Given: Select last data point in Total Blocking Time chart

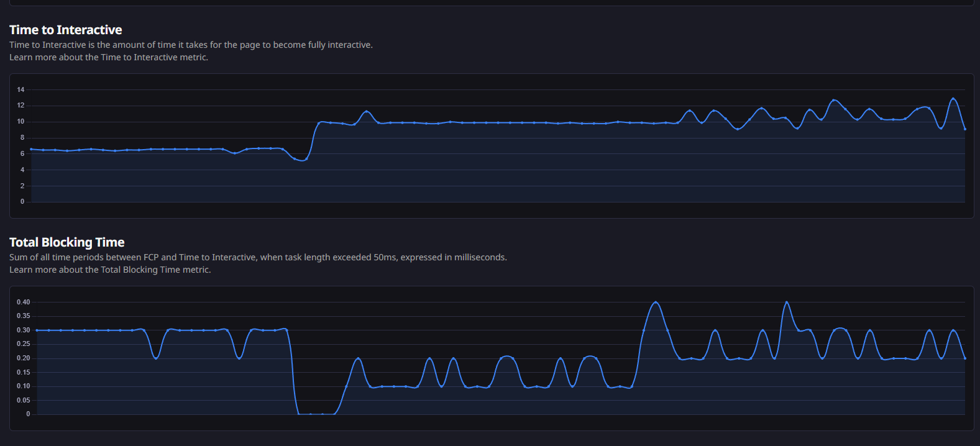Looking at the screenshot, I should point(964,358).
